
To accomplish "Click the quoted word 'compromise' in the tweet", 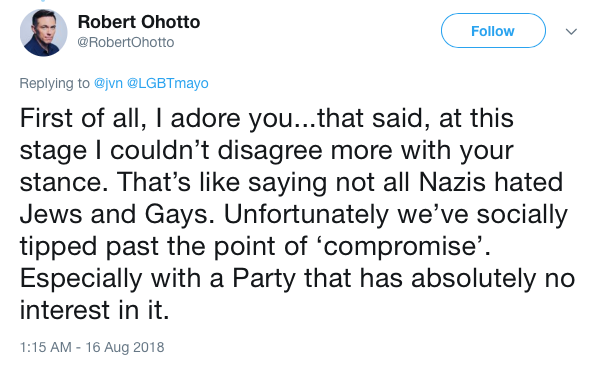I will 399,248.
